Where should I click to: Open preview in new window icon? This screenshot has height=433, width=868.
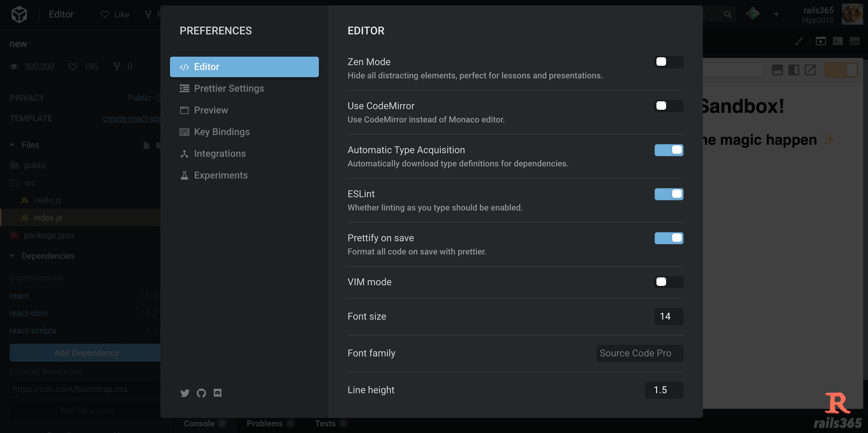click(810, 70)
